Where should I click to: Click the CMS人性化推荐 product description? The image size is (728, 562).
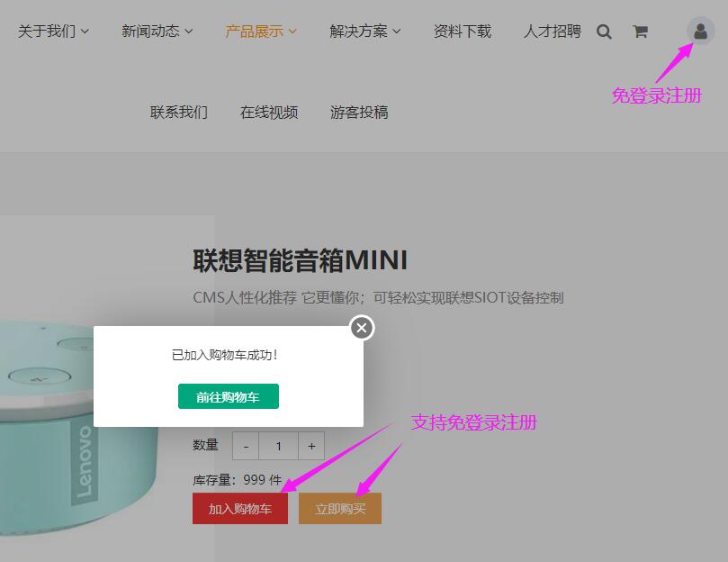378,297
